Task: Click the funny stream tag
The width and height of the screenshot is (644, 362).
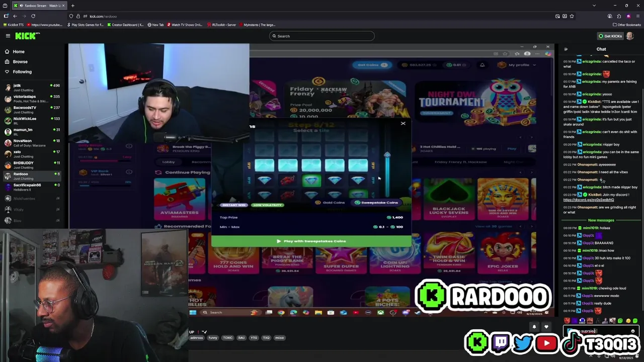Action: (x=213, y=338)
